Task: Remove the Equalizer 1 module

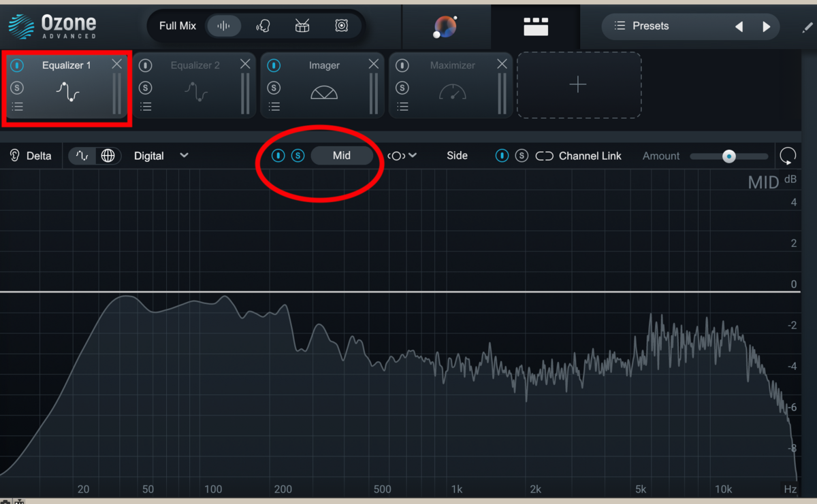Action: pos(117,64)
